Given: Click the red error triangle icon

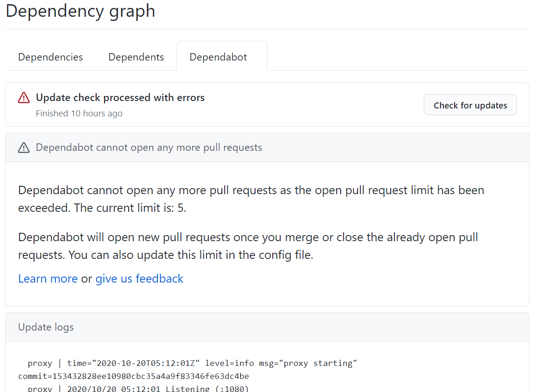Looking at the screenshot, I should click(24, 98).
